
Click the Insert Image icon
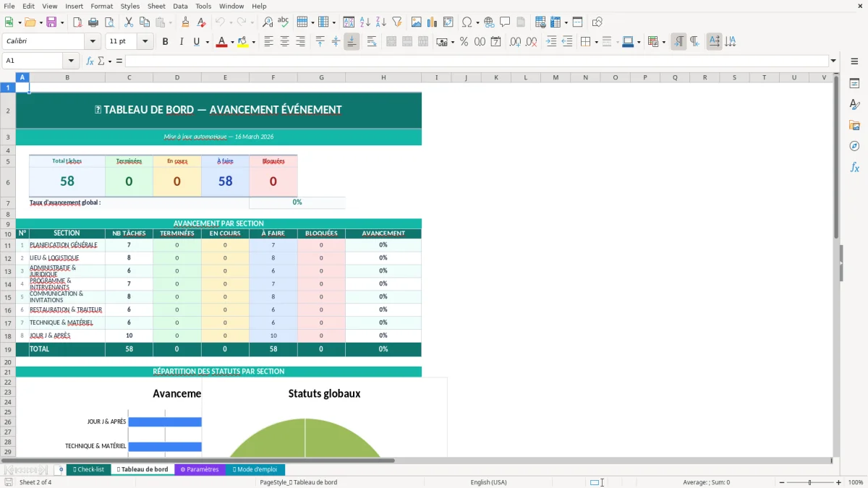(x=417, y=22)
